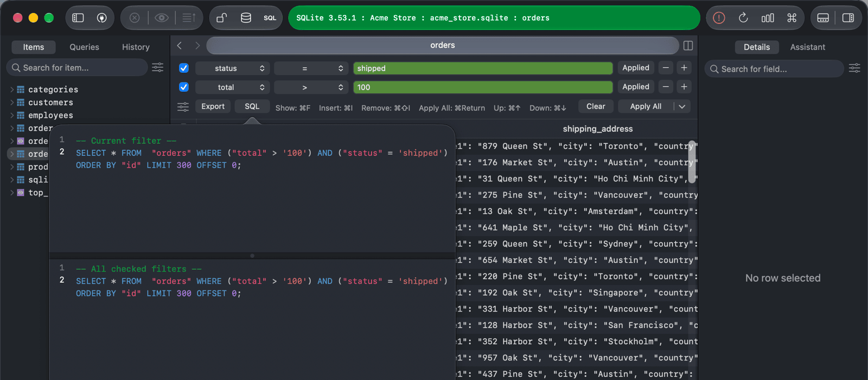The width and height of the screenshot is (868, 380).
Task: Open the equals operator dropdown
Action: [x=311, y=68]
